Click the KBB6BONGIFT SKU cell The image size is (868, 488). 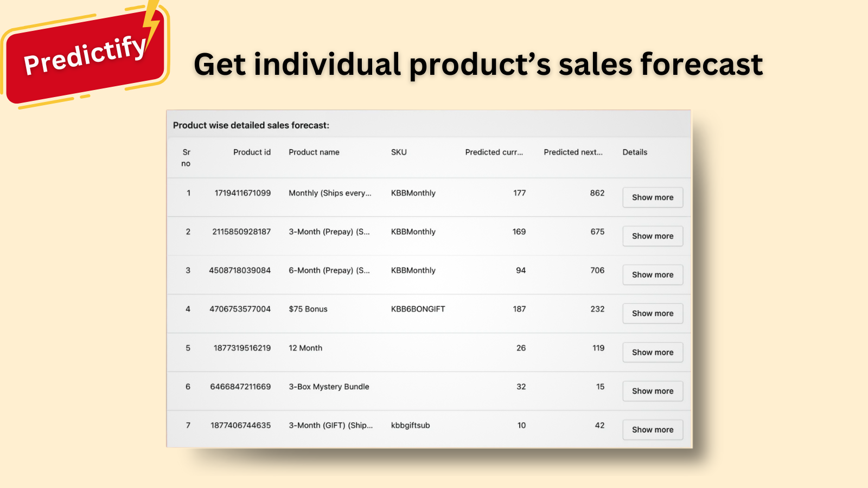[418, 309]
